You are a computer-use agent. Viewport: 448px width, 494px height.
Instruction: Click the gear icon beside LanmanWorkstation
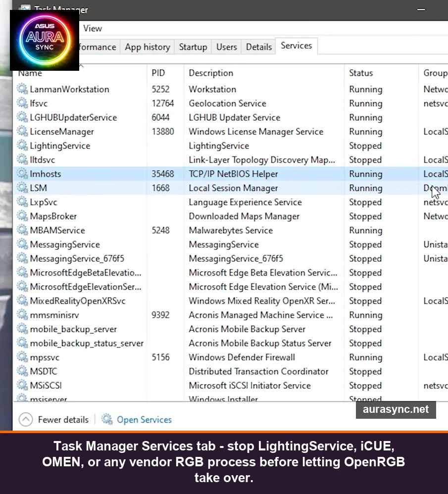pyautogui.click(x=21, y=89)
